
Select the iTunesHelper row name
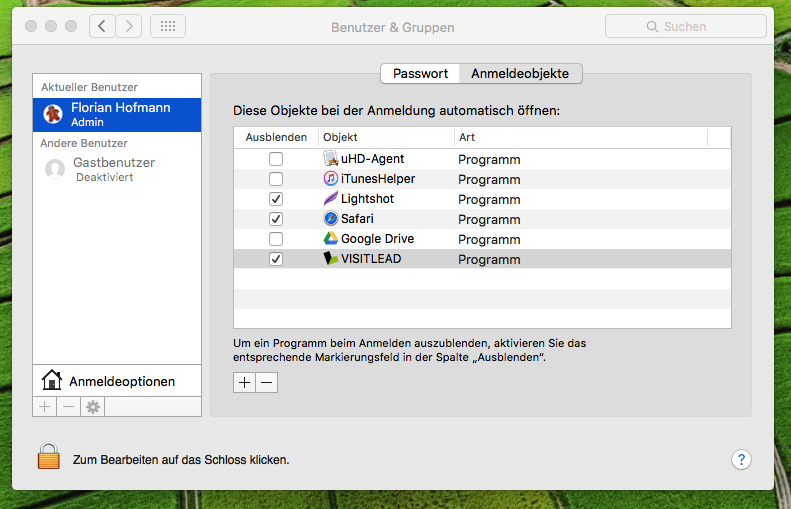coord(378,179)
